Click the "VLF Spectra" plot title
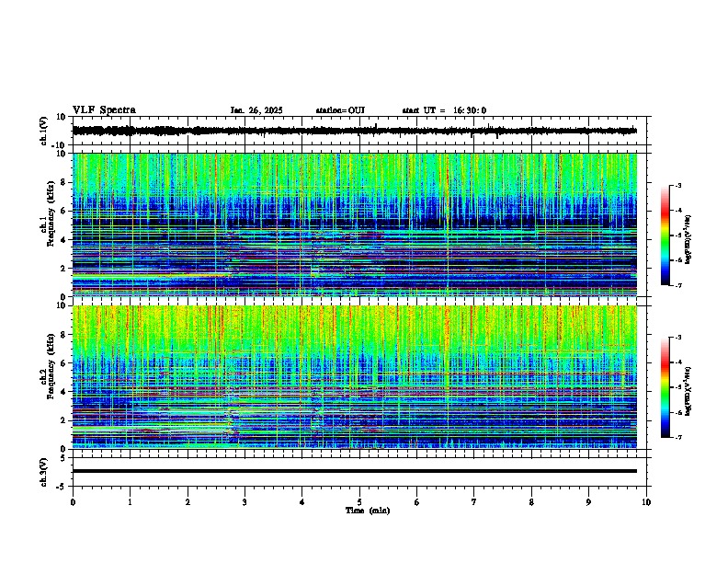Viewport: 728px width, 563px height. 104,110
